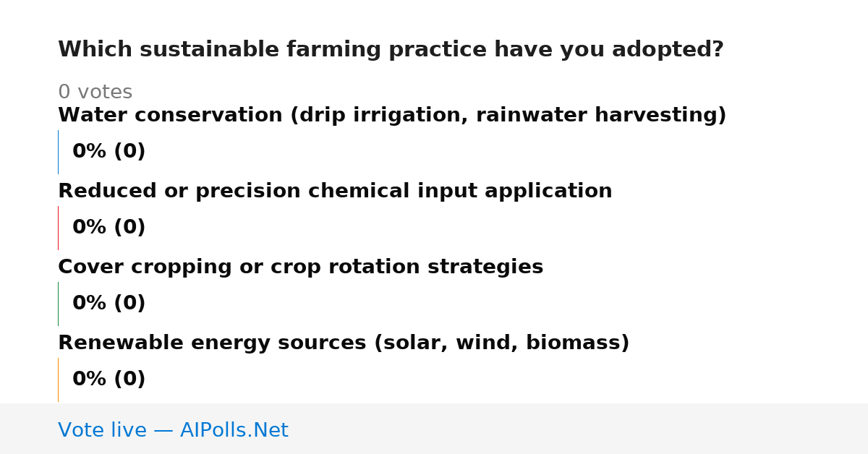Click the 0% (0) result under Water conservation

coord(109,152)
